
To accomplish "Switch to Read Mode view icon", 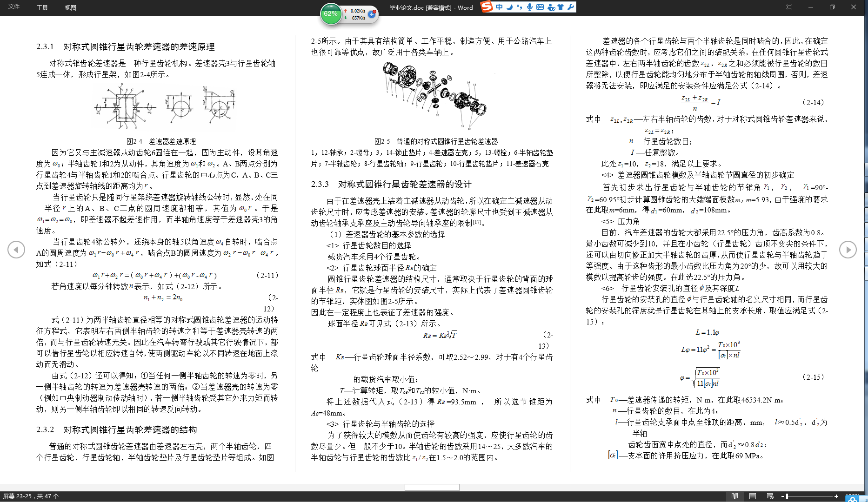I will [734, 496].
